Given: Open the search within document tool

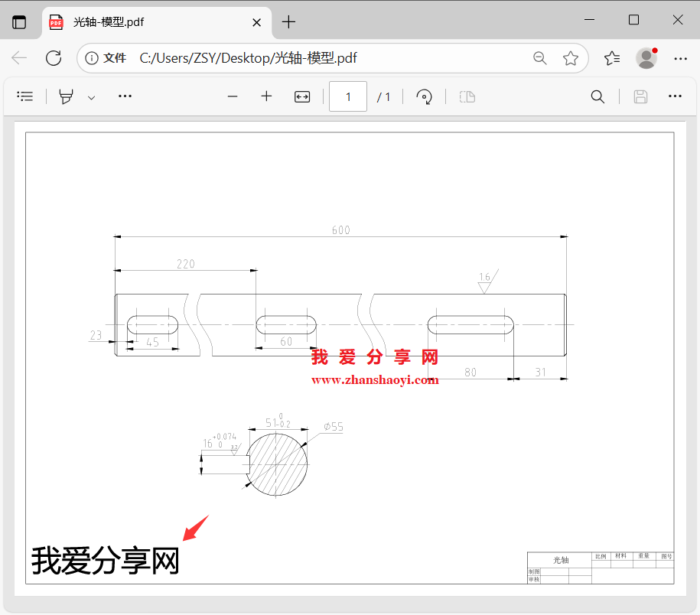Looking at the screenshot, I should [x=597, y=96].
